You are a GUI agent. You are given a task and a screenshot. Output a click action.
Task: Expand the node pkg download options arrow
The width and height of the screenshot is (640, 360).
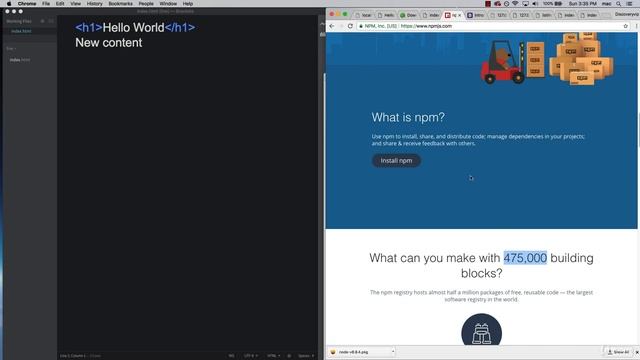point(393,352)
